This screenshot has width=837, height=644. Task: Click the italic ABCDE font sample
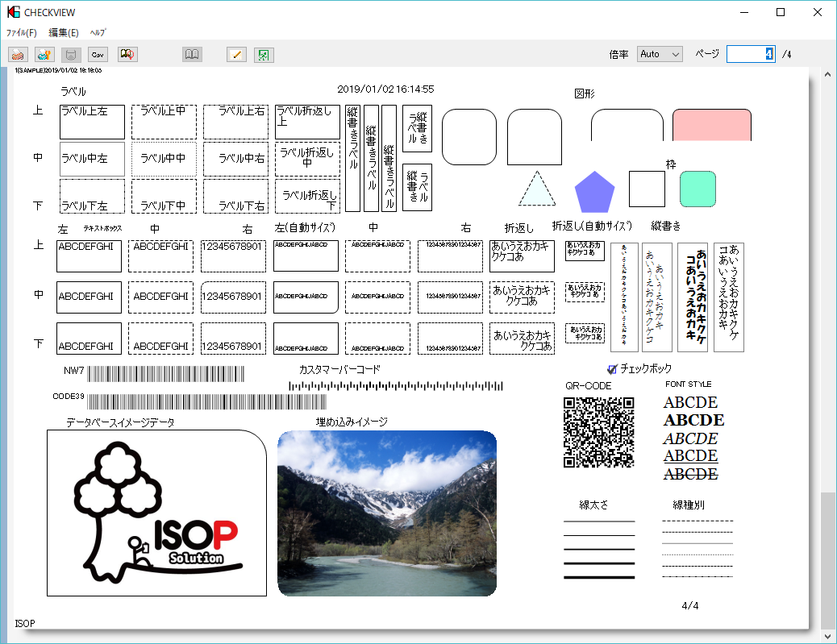(691, 438)
